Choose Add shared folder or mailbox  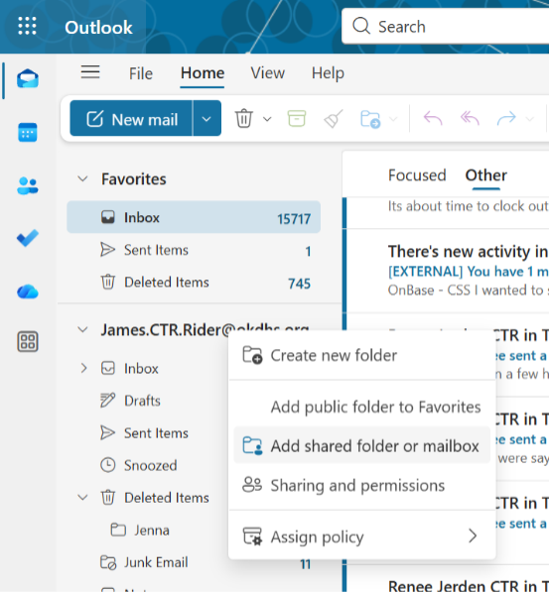(362, 445)
